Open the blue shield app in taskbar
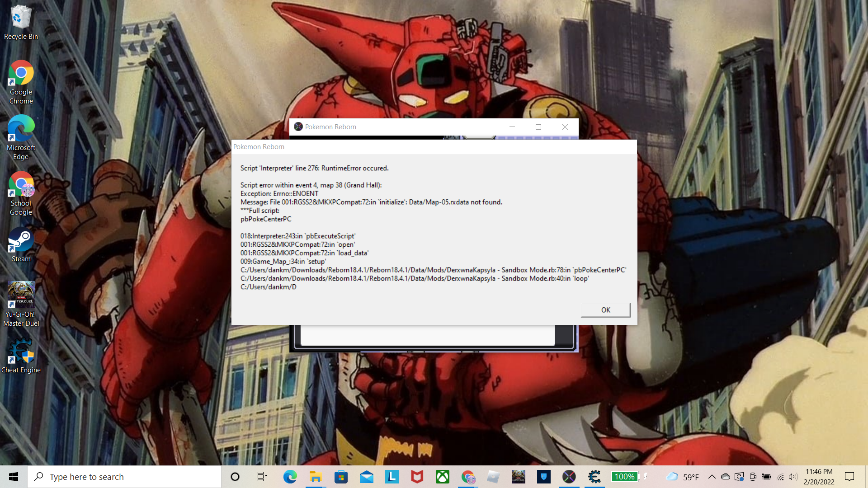The height and width of the screenshot is (488, 868). point(544,477)
